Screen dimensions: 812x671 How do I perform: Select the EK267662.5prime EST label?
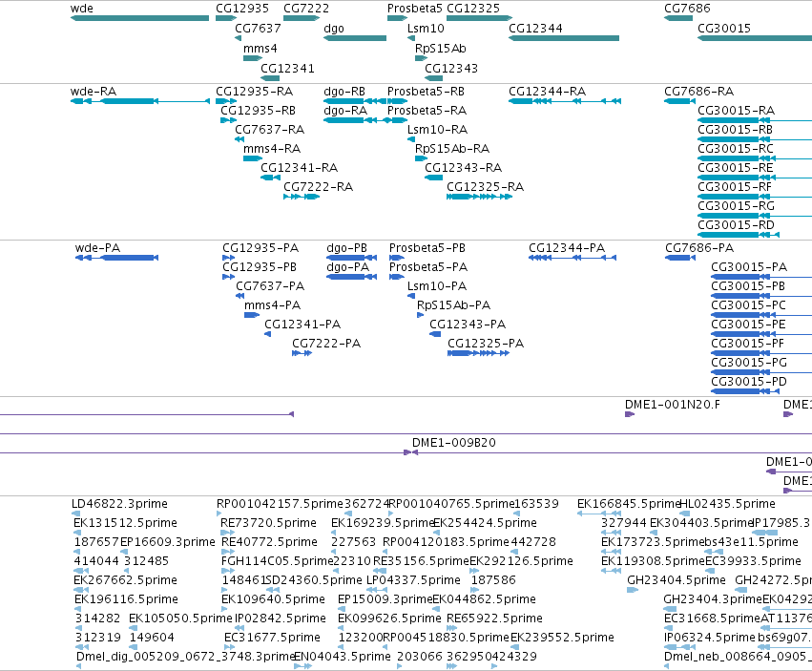point(125,580)
